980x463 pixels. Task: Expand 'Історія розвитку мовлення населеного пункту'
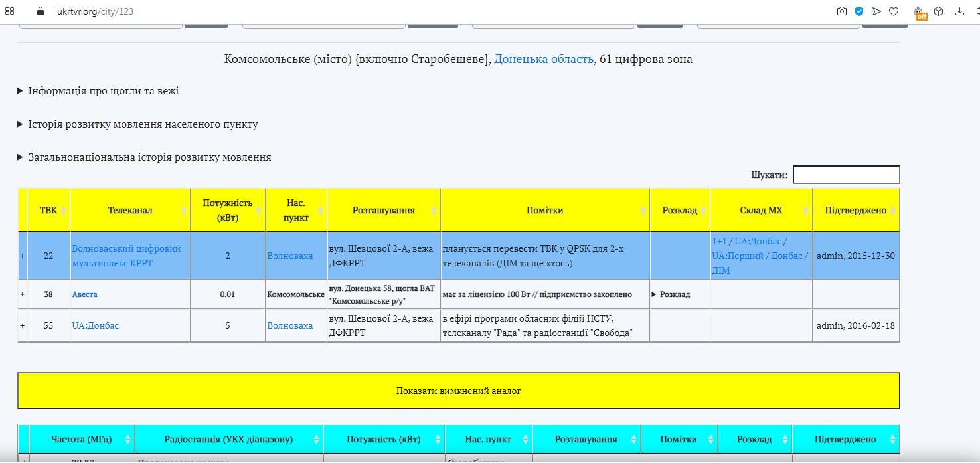point(142,124)
